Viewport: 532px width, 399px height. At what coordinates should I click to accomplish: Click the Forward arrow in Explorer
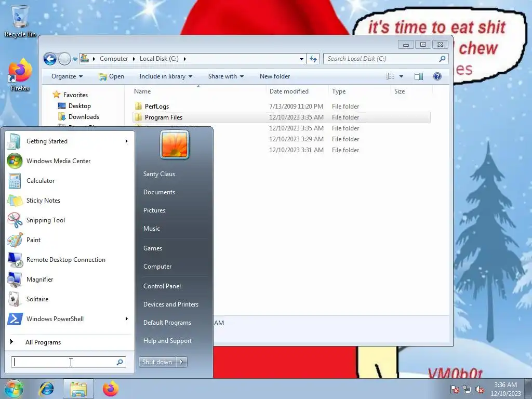click(64, 59)
